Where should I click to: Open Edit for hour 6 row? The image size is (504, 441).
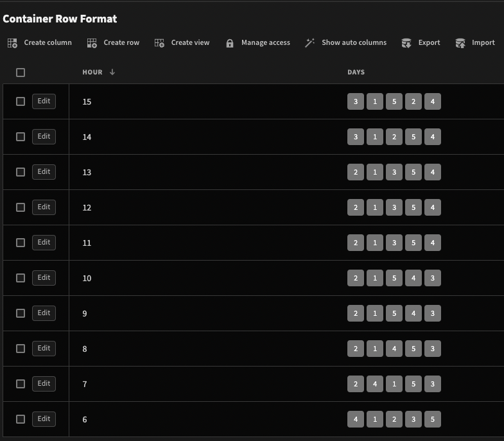point(44,419)
